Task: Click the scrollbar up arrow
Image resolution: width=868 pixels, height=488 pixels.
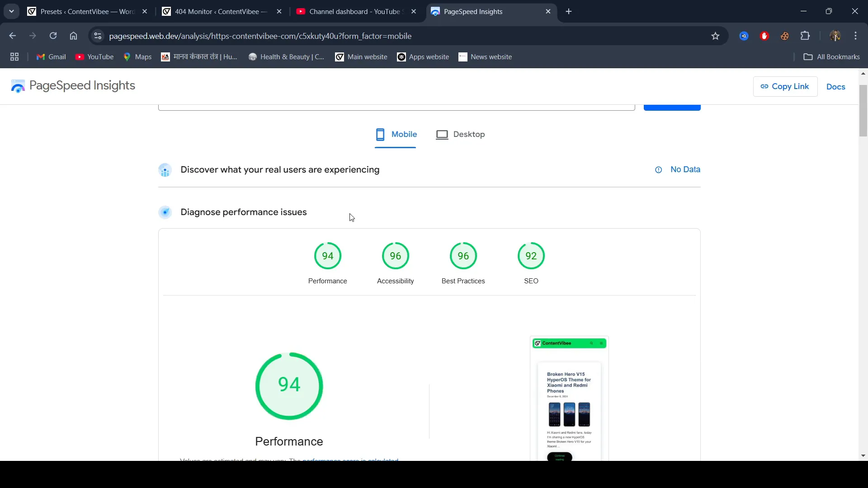Action: (863, 73)
